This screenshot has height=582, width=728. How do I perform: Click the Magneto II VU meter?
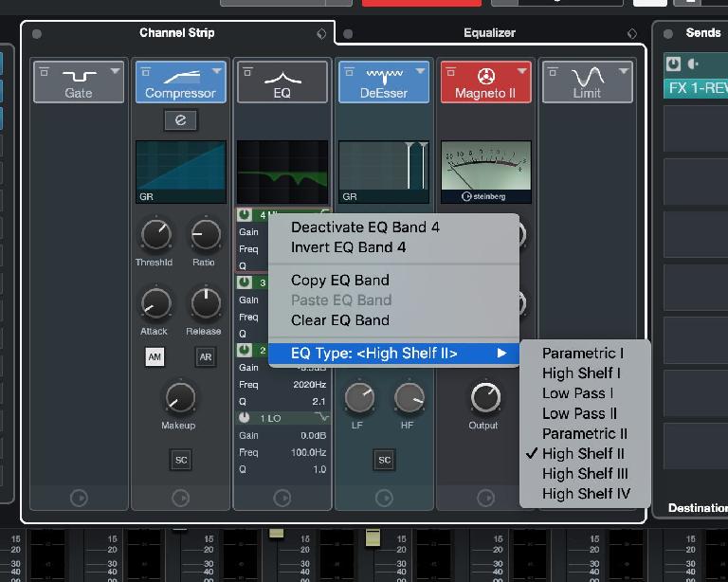[485, 173]
